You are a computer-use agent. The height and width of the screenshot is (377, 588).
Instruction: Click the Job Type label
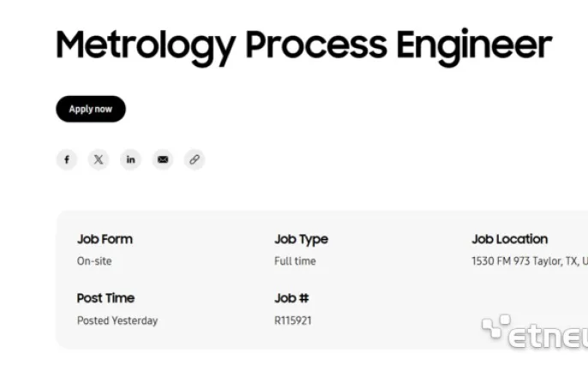tap(301, 239)
